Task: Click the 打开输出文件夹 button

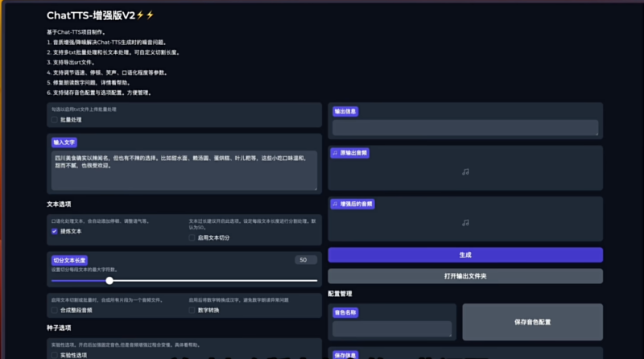Action: click(465, 276)
